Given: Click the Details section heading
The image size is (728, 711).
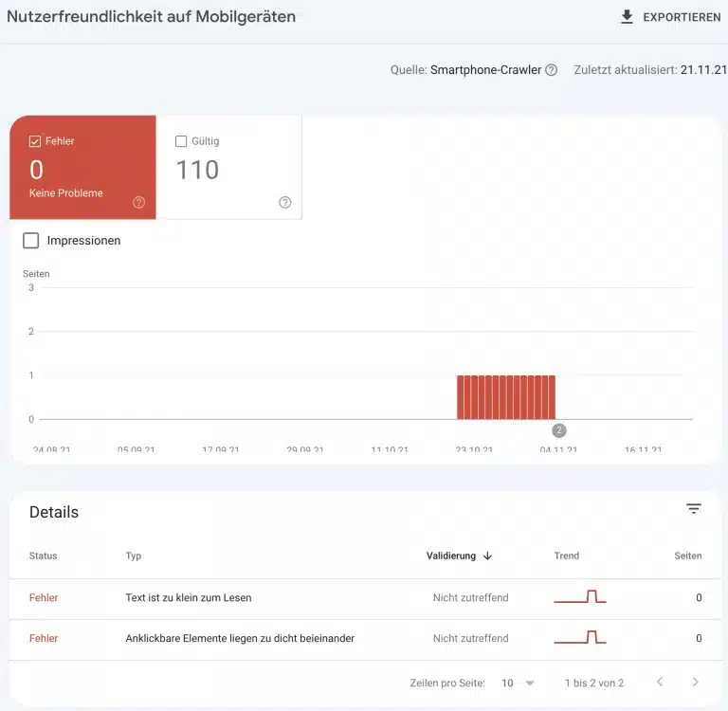Looking at the screenshot, I should pyautogui.click(x=54, y=512).
